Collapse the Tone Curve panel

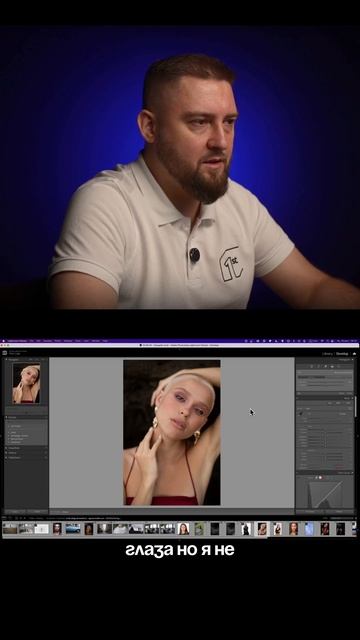pos(353,473)
